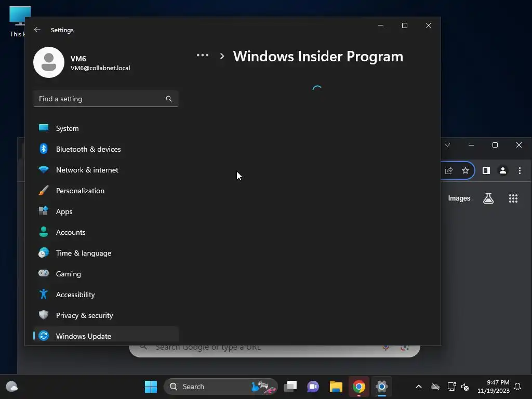Viewport: 532px width, 399px height.
Task: Open network status tray icon
Action: (451, 387)
